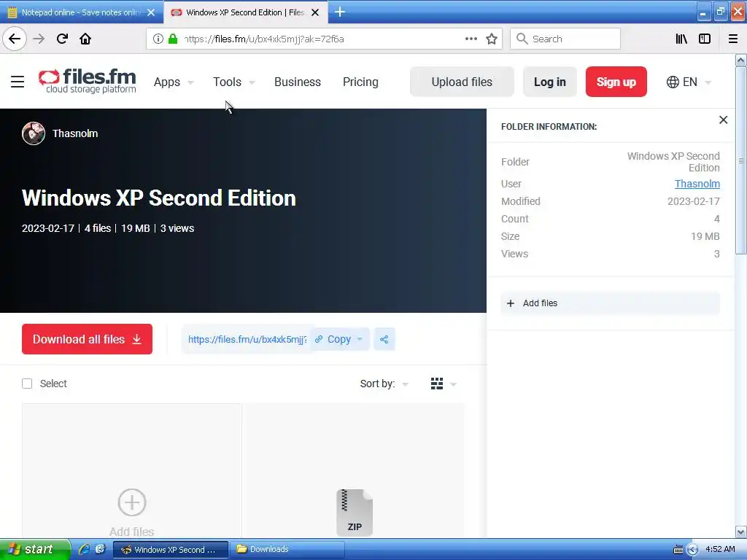Image resolution: width=747 pixels, height=560 pixels.
Task: Click the share link URL field
Action: coord(247,340)
